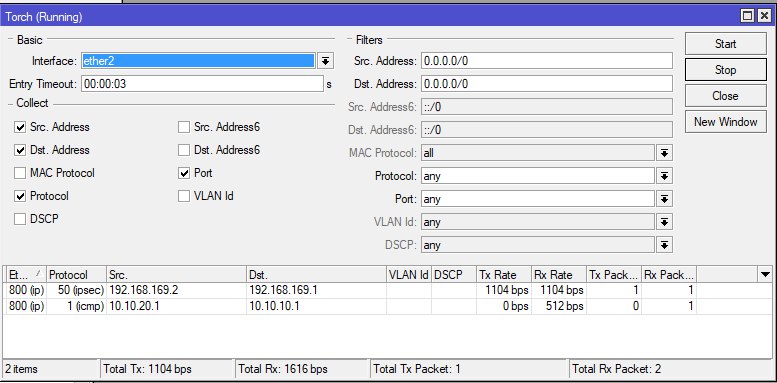Image resolution: width=777 pixels, height=383 pixels.
Task: Select source address 192.168.169.2 cell
Action: 176,290
